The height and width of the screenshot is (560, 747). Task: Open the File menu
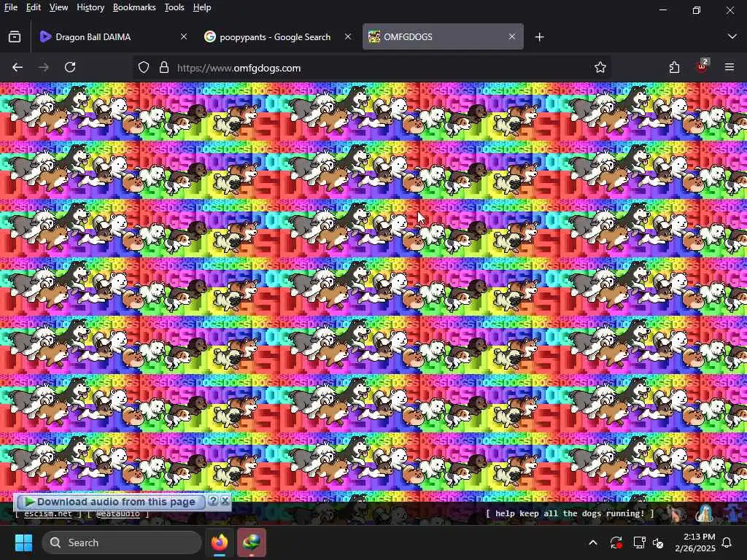tap(10, 7)
